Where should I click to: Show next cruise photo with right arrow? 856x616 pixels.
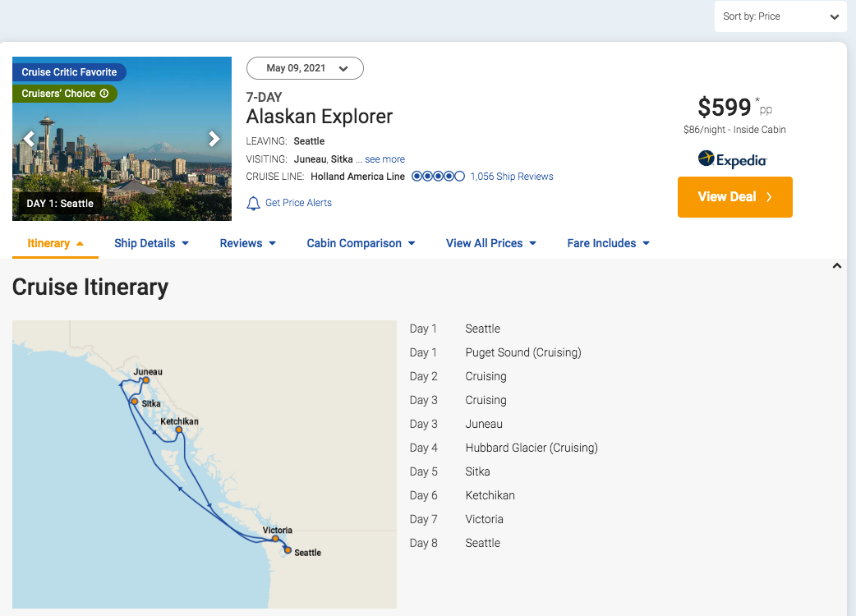tap(214, 139)
